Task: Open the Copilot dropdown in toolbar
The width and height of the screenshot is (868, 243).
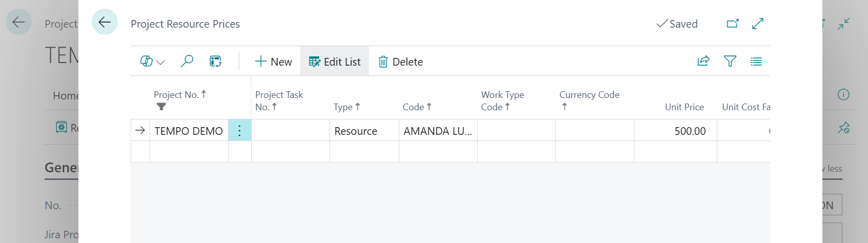Action: [152, 62]
